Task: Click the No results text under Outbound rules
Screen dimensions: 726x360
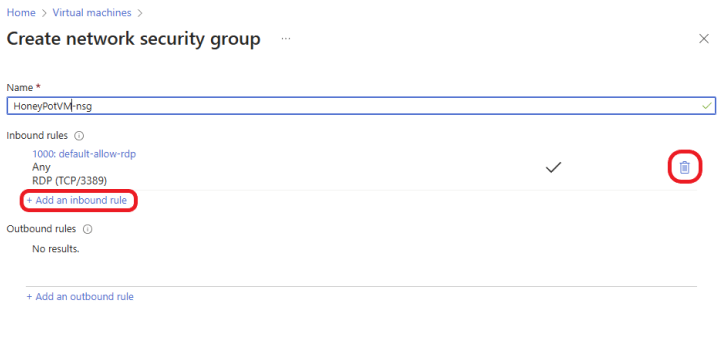Action: tap(56, 249)
